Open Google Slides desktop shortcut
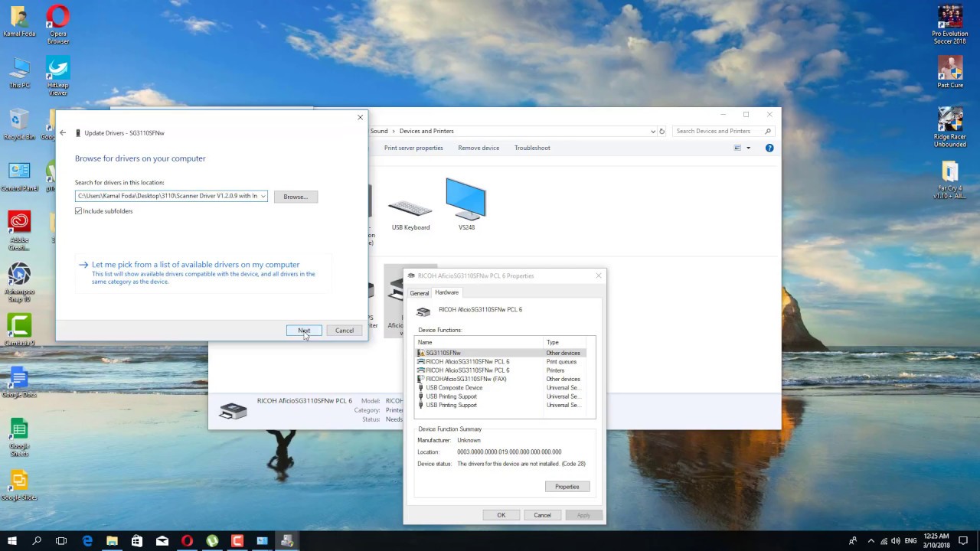The width and height of the screenshot is (980, 551). [x=19, y=486]
